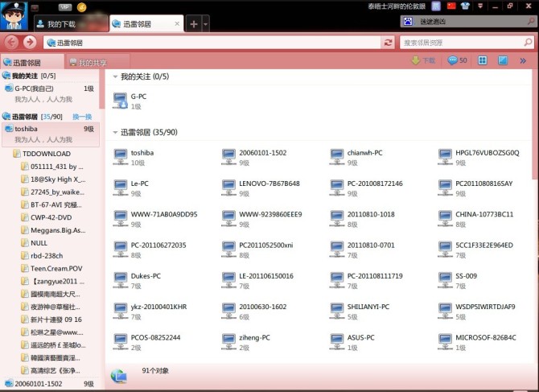Screen dimensions: 539x392
Task: Open neighbor 20060101-1502 in grid
Action: point(253,157)
